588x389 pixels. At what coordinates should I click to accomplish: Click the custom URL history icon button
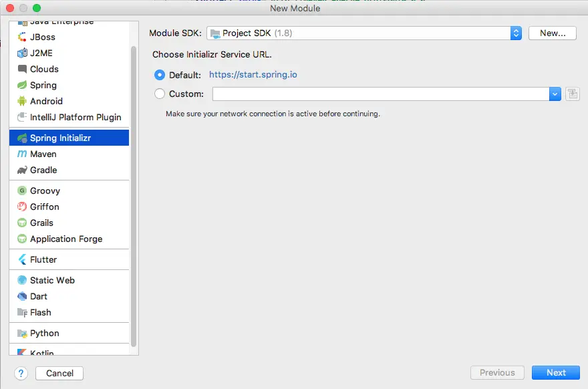pos(572,94)
